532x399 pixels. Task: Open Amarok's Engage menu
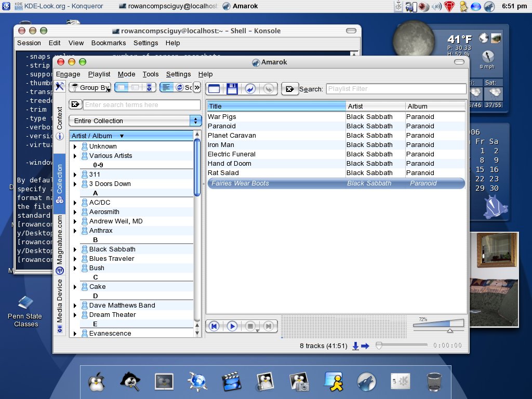(68, 74)
